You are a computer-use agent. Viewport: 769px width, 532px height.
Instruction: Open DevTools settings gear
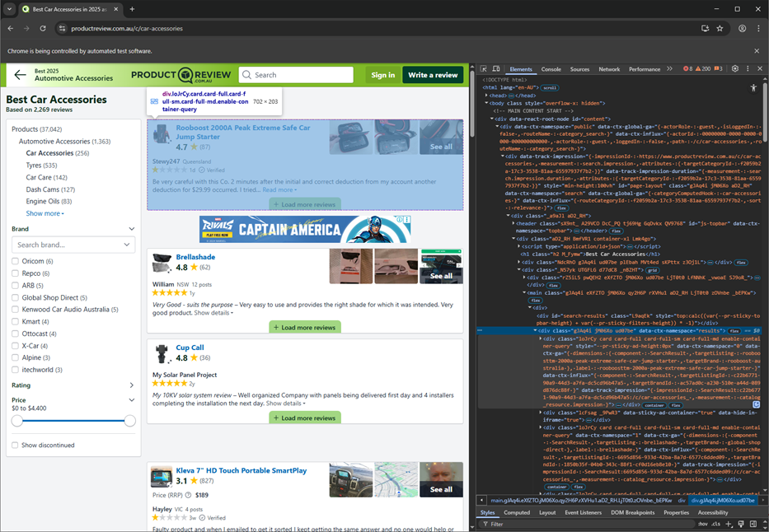[x=735, y=69]
